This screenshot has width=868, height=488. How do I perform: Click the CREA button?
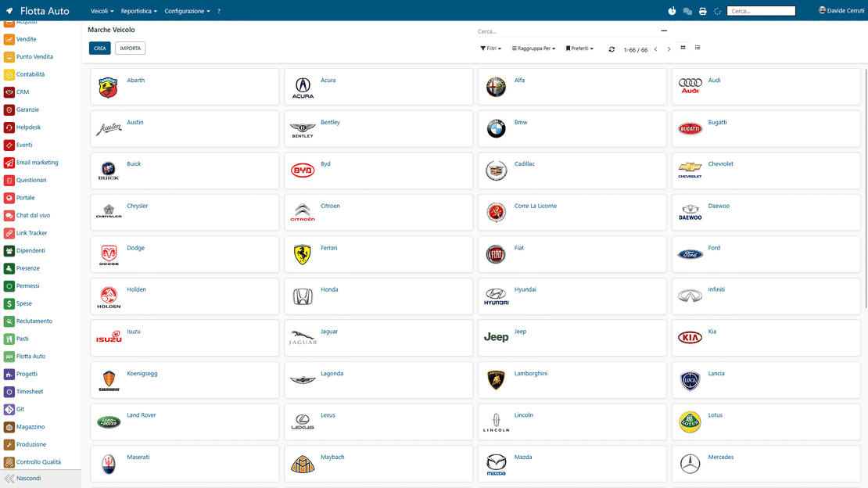99,48
